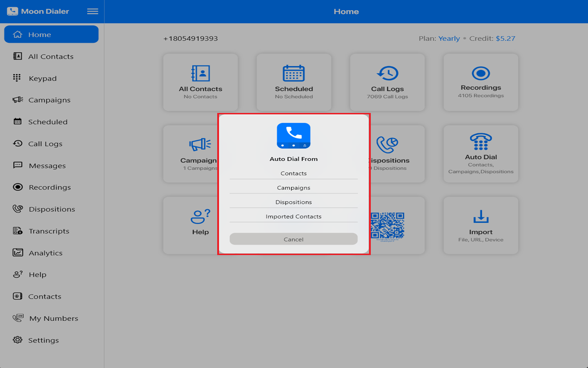Open My Numbers in the sidebar
588x368 pixels.
(x=53, y=319)
